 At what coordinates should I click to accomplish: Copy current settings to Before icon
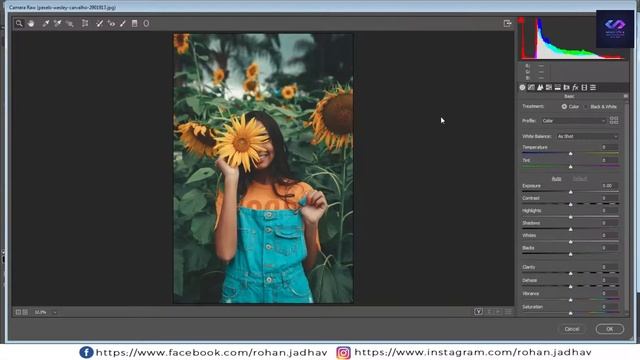[x=498, y=312]
